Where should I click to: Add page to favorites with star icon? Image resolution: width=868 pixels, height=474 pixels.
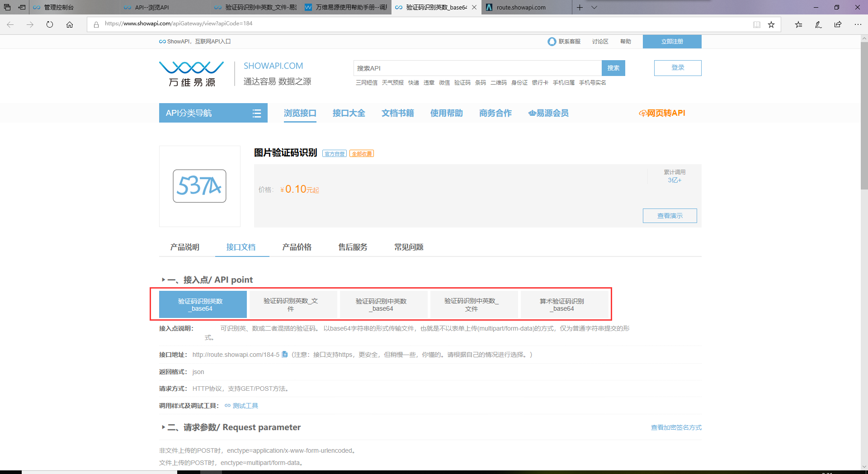(x=771, y=24)
